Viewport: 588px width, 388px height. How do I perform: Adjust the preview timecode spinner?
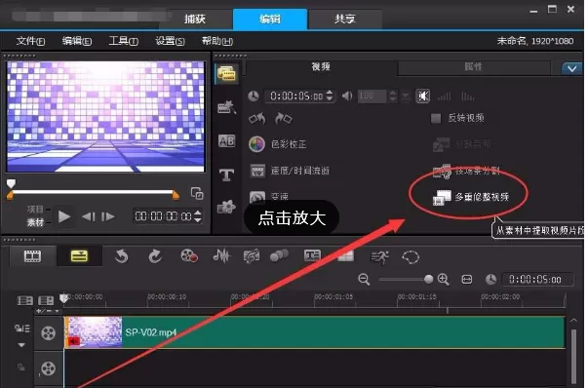pyautogui.click(x=198, y=216)
